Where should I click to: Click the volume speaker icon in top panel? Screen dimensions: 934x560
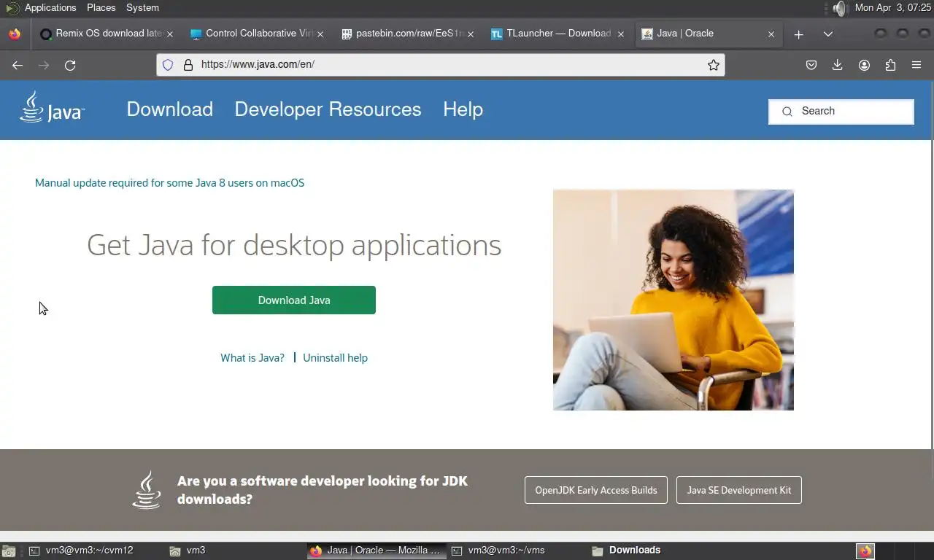[x=840, y=8]
